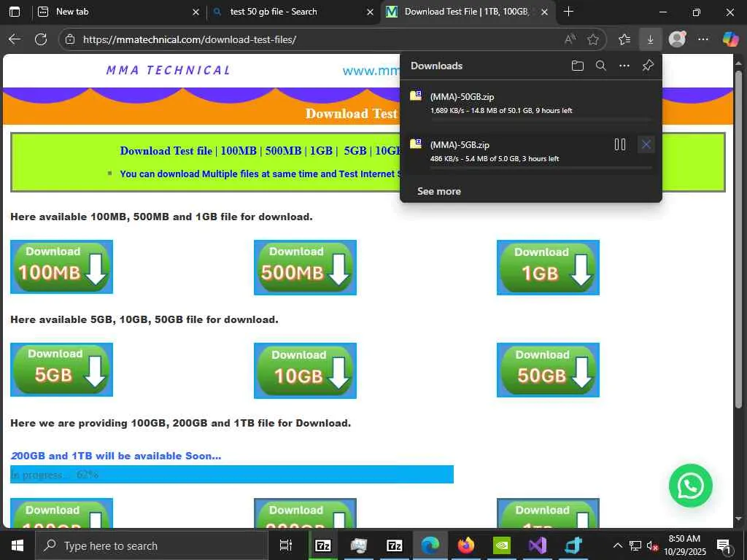Image resolution: width=747 pixels, height=560 pixels.
Task: Click the page vertical scrollbar
Action: pos(738,239)
